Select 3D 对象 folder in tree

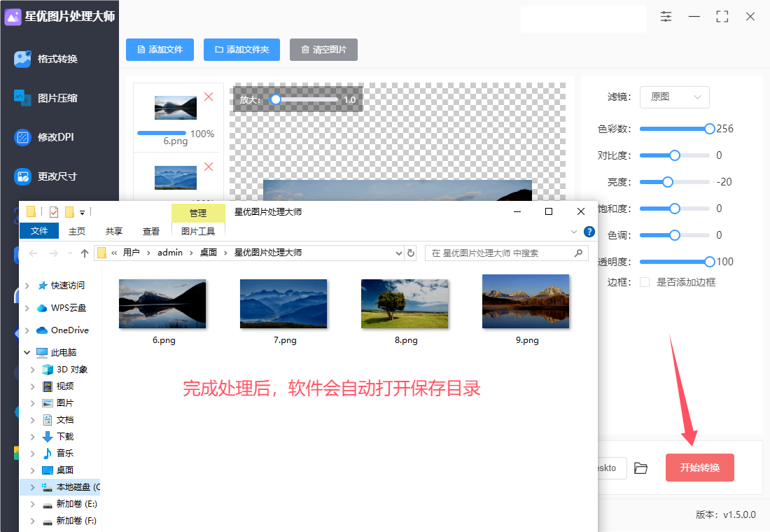coord(65,370)
